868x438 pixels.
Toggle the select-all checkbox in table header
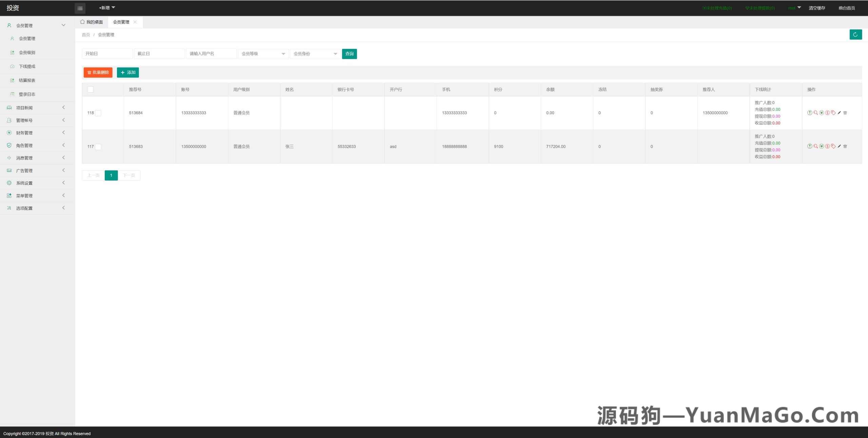pos(91,89)
